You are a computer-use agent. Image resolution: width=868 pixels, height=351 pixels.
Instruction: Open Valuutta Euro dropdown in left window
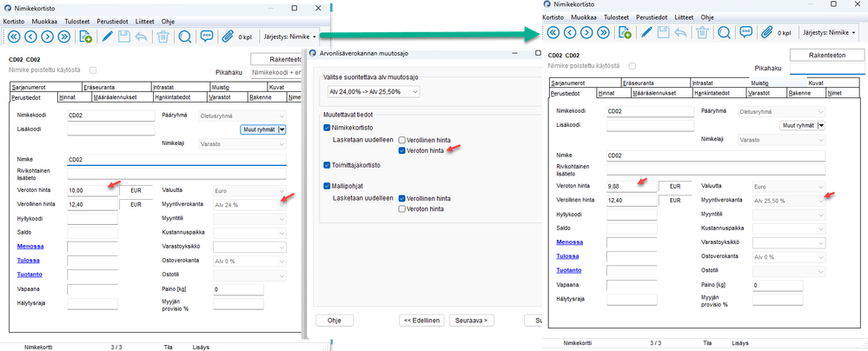[249, 190]
